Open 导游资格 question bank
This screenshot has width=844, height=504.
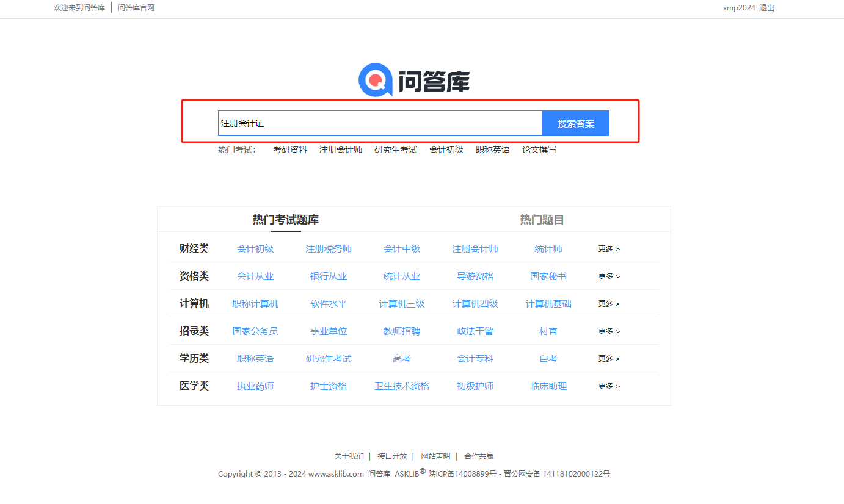click(x=475, y=276)
